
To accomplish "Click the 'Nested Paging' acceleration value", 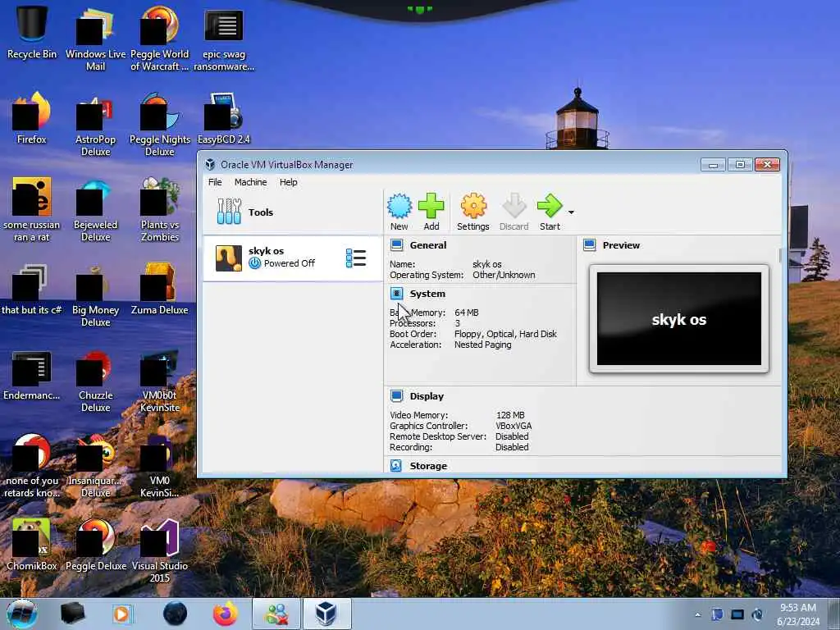I will [482, 345].
